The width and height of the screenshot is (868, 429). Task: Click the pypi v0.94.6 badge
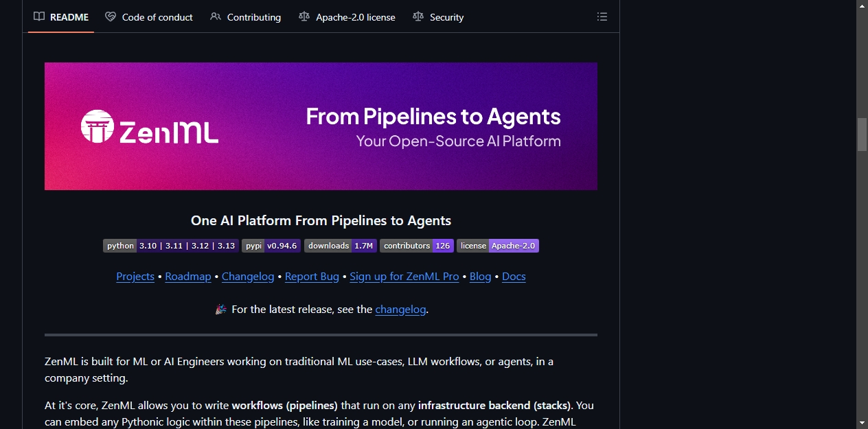(271, 246)
